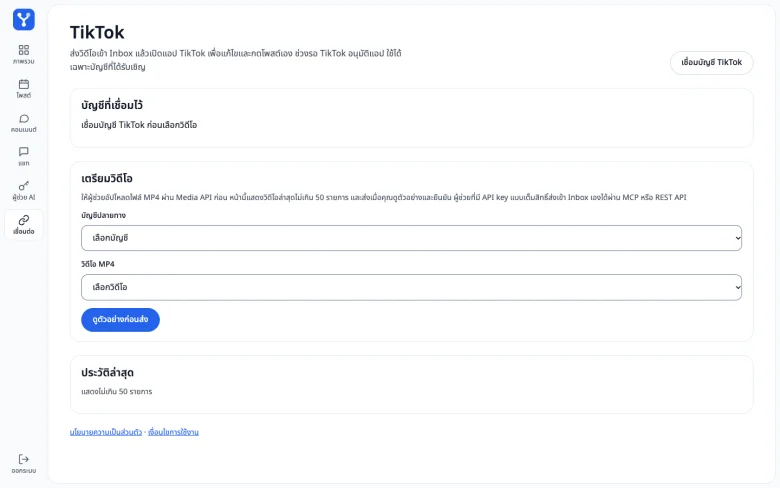Open the ภาพรวม overview grid icon
This screenshot has width=780, height=488.
tap(23, 50)
